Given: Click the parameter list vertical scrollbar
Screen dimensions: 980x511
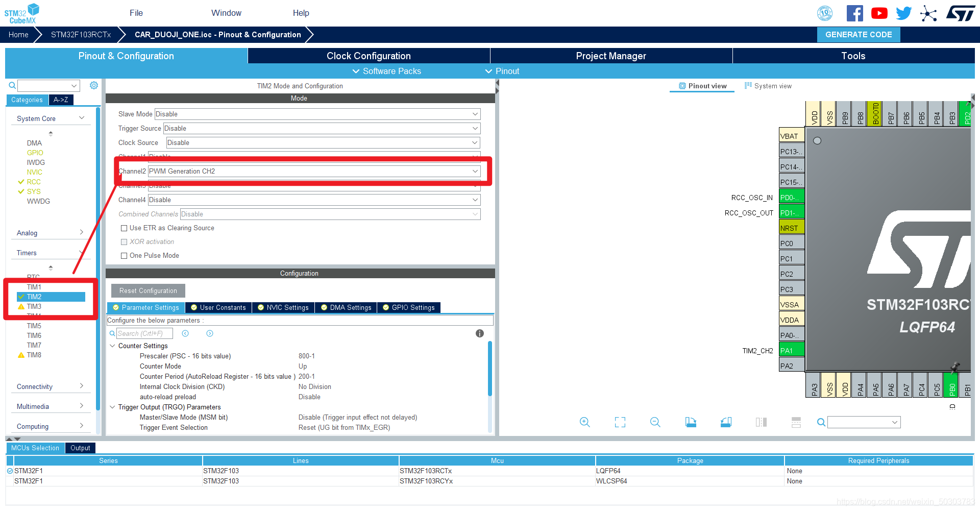Looking at the screenshot, I should (x=490, y=369).
